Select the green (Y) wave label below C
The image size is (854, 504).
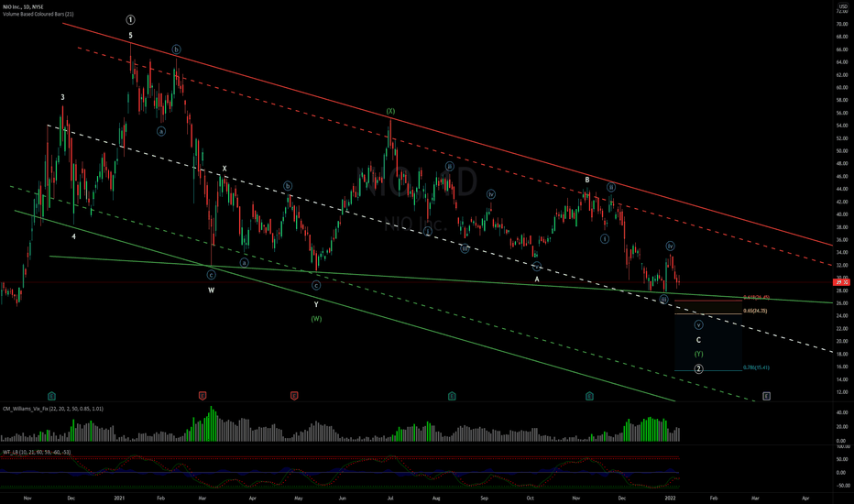click(698, 354)
